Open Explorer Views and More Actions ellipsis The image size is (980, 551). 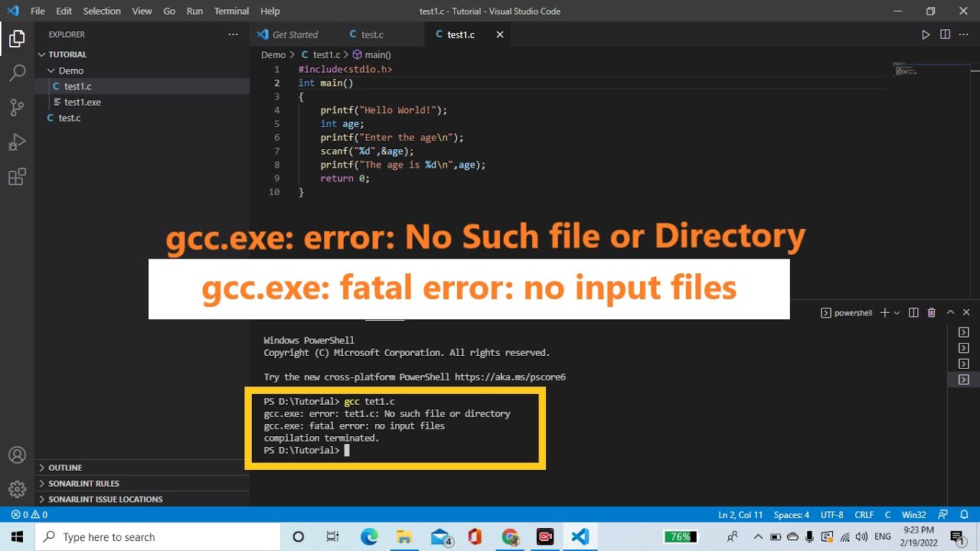click(233, 34)
